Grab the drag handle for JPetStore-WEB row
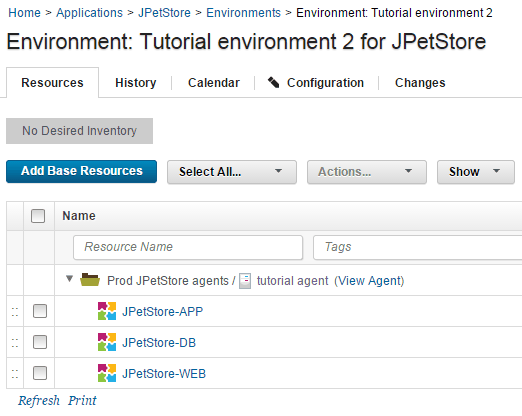 [15, 374]
